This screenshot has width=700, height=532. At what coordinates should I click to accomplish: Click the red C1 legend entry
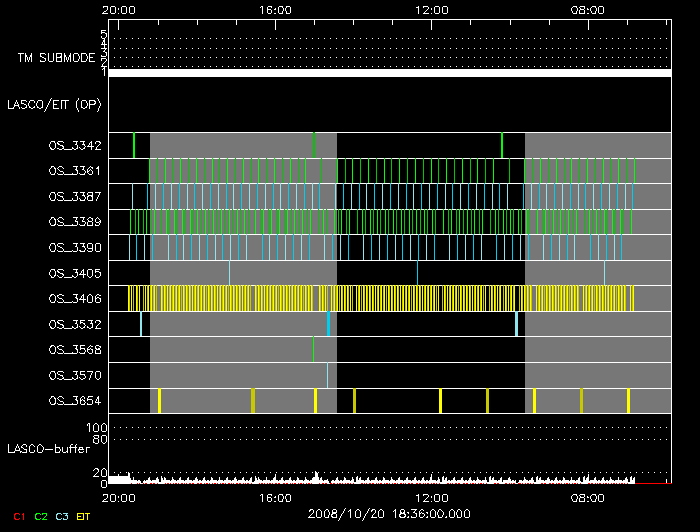click(x=18, y=516)
